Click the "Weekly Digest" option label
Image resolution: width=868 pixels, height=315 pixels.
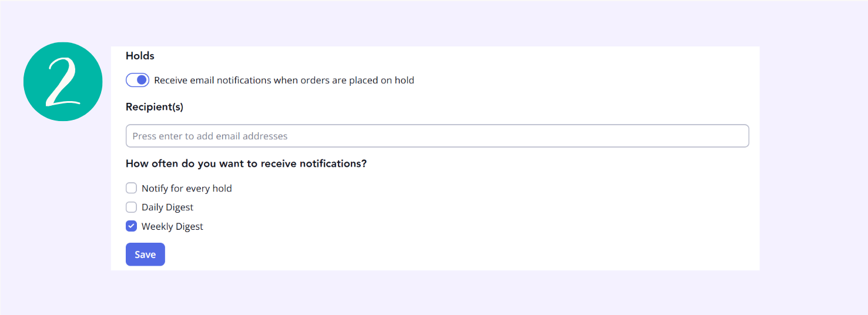tap(172, 226)
